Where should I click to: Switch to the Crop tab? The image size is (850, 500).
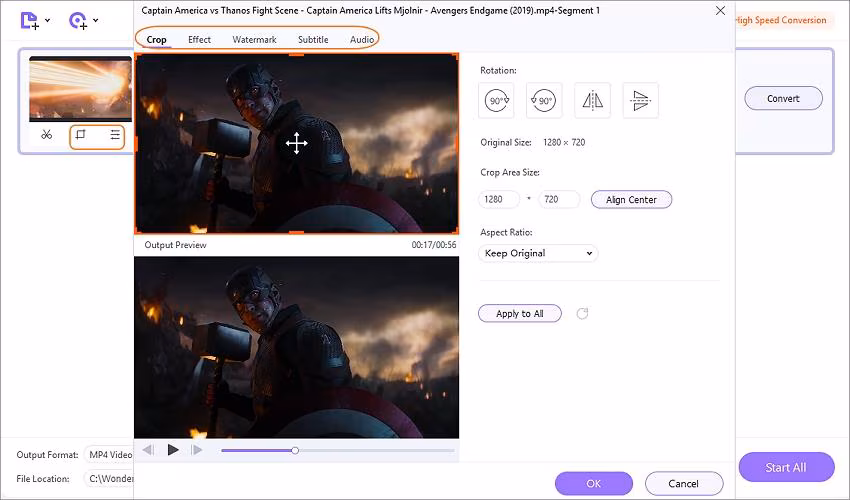156,40
